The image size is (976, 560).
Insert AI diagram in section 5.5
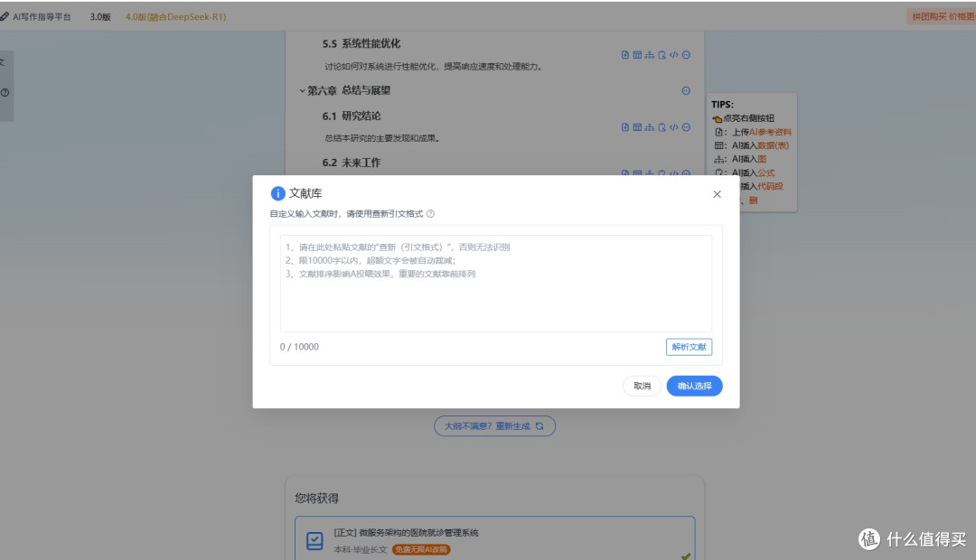point(649,55)
